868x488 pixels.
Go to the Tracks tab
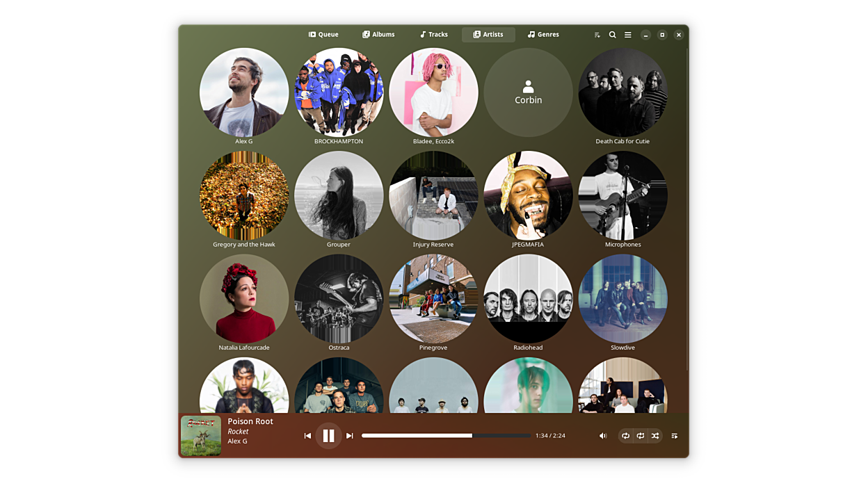[x=434, y=35]
